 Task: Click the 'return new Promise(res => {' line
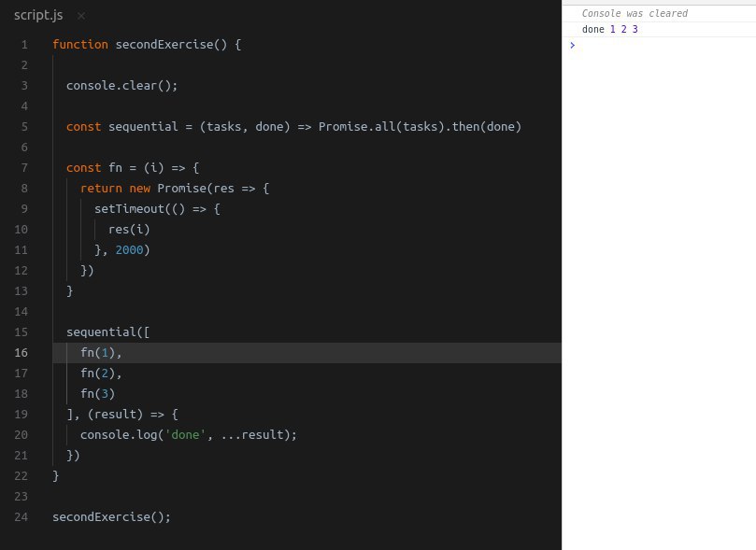tap(175, 189)
